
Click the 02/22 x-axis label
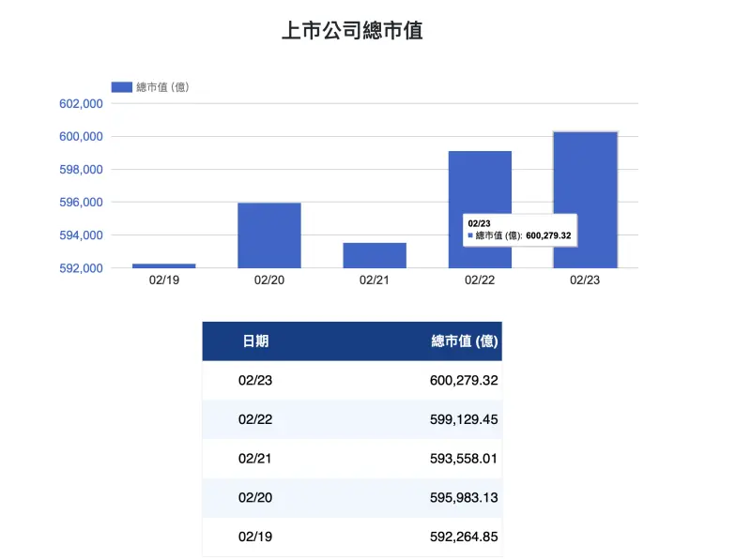pyautogui.click(x=480, y=280)
